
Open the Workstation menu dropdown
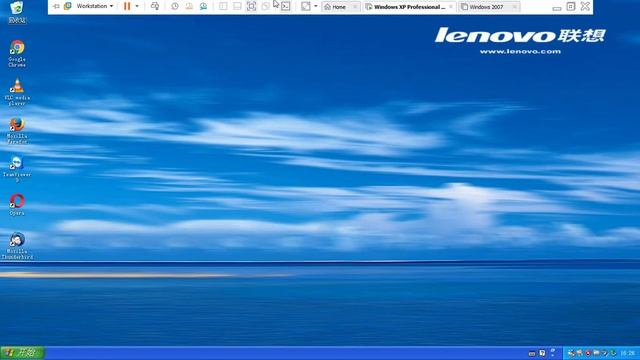(95, 6)
